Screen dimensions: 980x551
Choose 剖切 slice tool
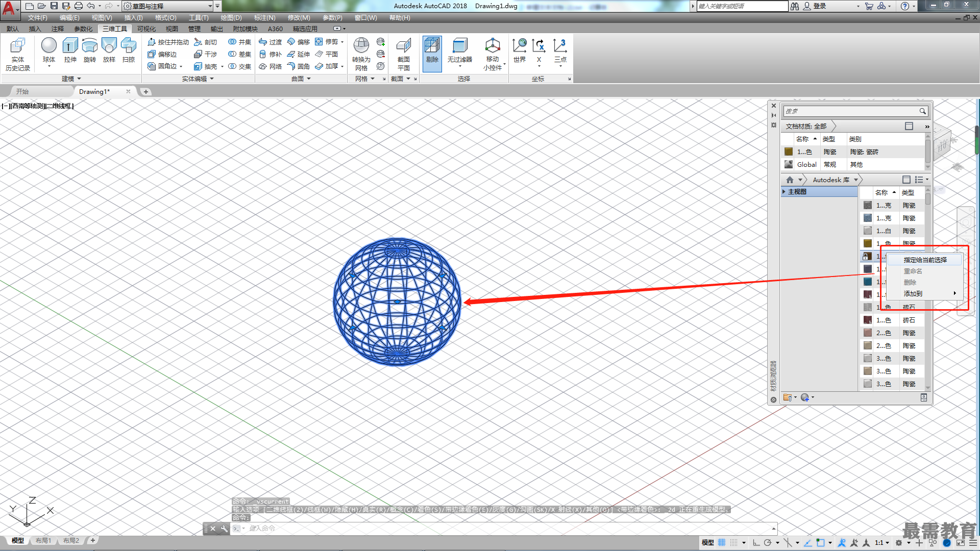coord(205,42)
